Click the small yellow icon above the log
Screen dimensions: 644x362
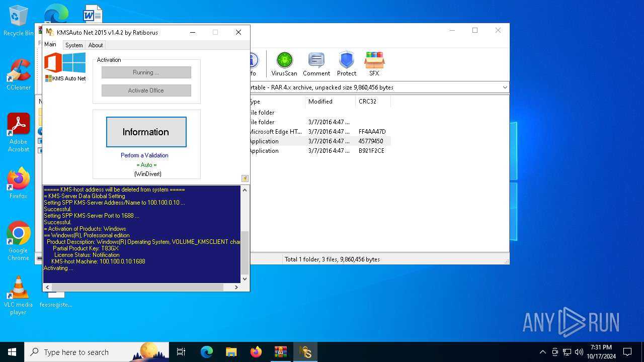click(245, 178)
